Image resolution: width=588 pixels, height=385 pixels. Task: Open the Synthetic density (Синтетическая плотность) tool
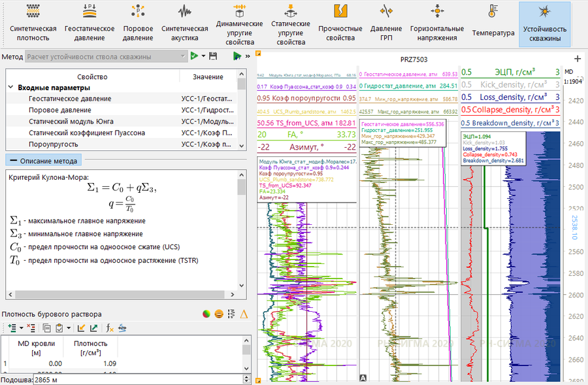click(x=33, y=24)
